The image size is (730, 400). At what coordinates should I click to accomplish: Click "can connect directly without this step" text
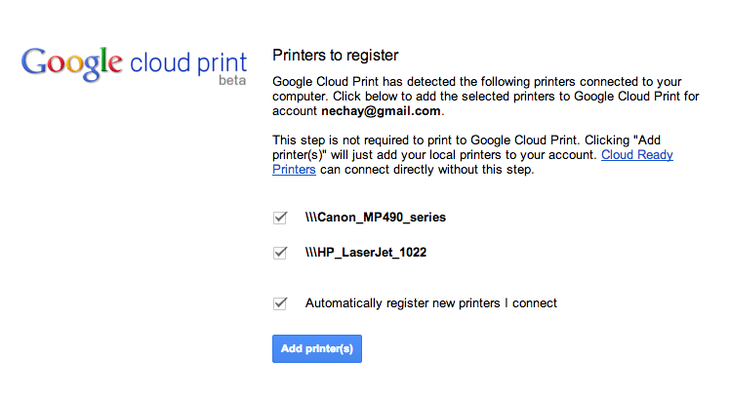[427, 169]
